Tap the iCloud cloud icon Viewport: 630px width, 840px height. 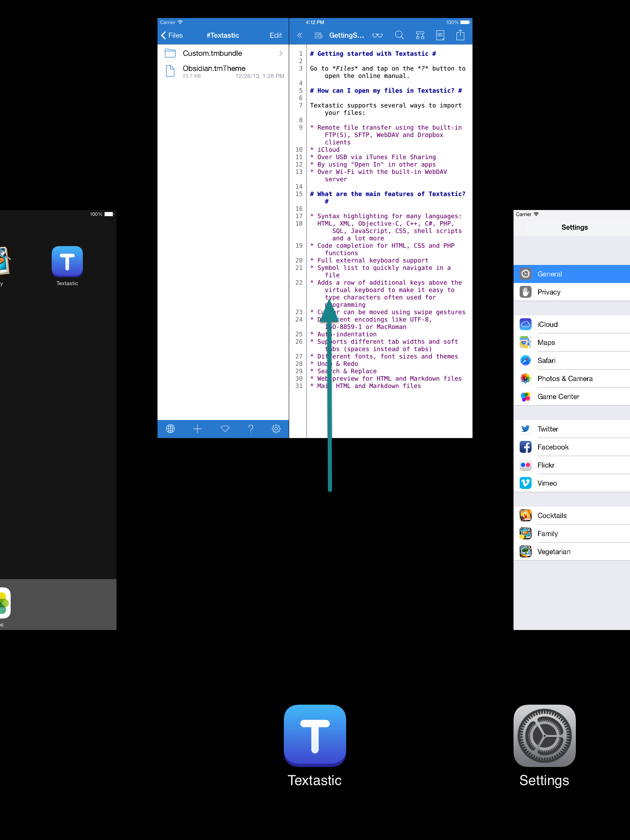[x=525, y=324]
